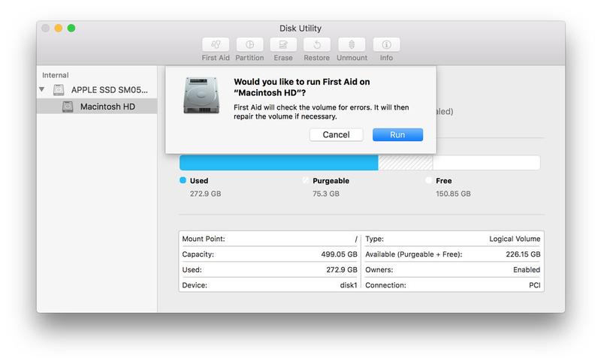601x364 pixels.
Task: Open the Info toolbar icon
Action: (386, 44)
